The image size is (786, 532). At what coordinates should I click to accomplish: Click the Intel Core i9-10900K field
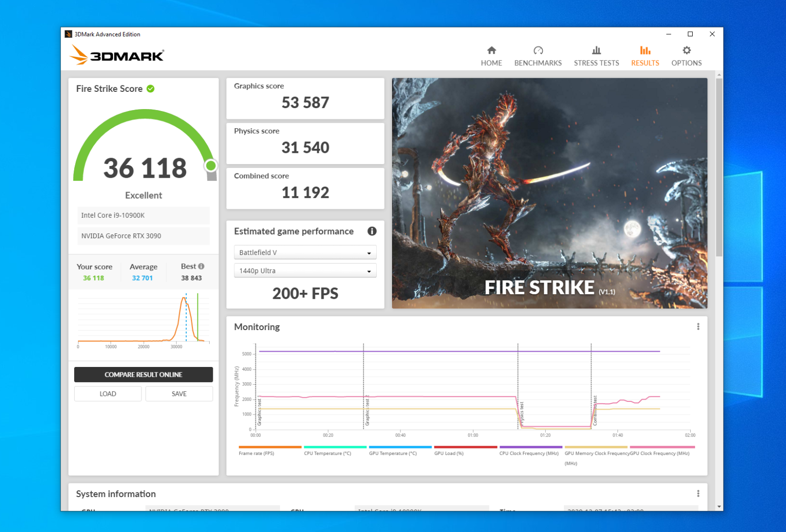143,215
